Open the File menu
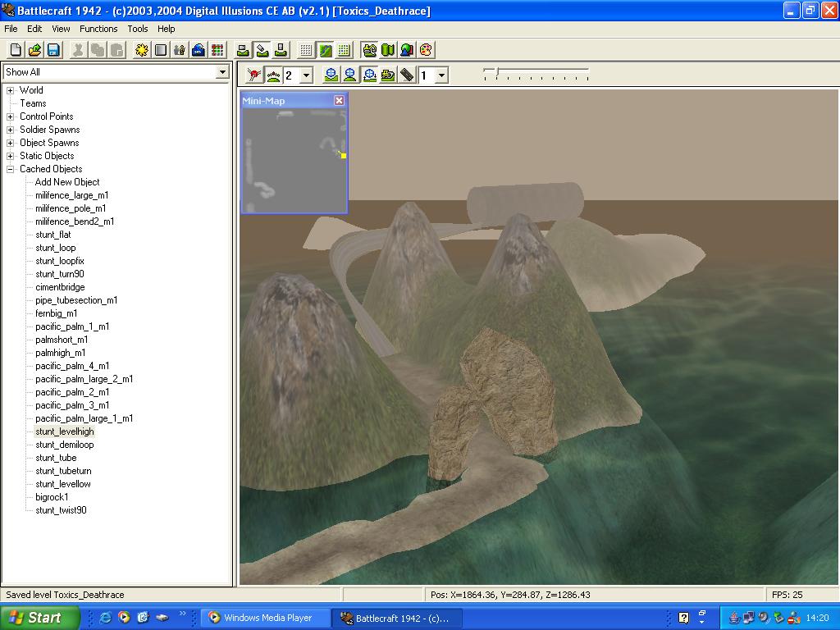Viewport: 840px width, 630px height. pyautogui.click(x=11, y=29)
